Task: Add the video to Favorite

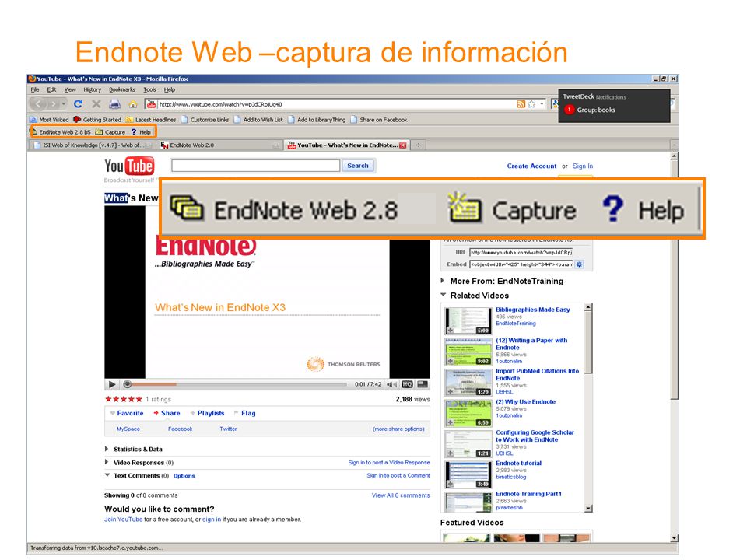Action: pyautogui.click(x=127, y=413)
